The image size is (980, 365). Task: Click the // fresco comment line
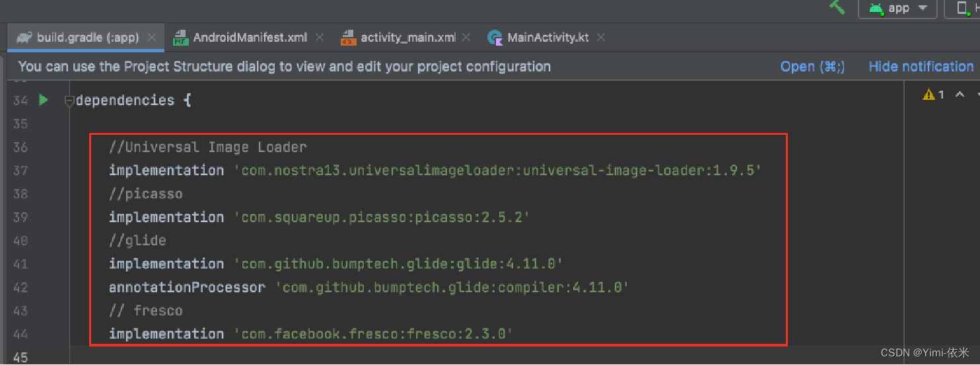click(x=146, y=311)
